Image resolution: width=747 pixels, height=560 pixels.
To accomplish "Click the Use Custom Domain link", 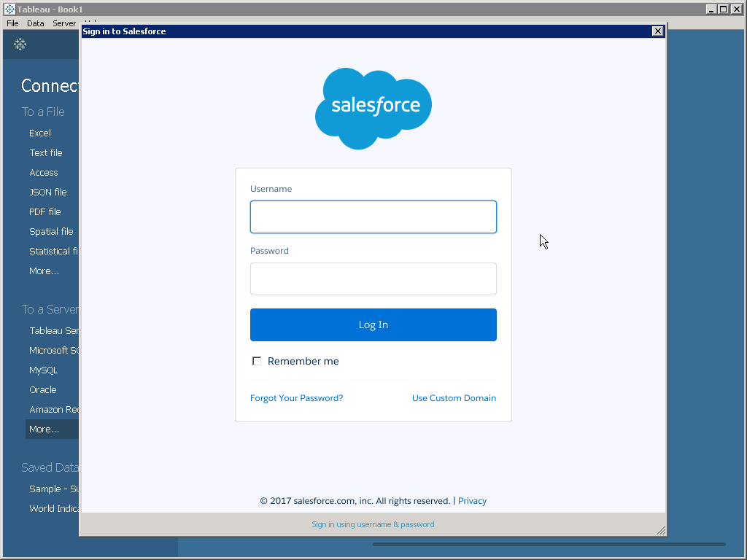I will click(x=454, y=398).
